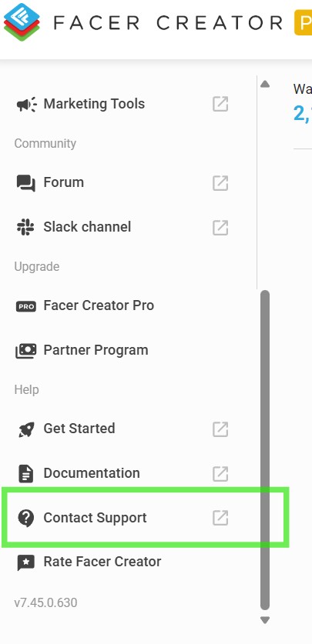This screenshot has width=312, height=644.
Task: Click the Contact Support question mark icon
Action: 26,518
